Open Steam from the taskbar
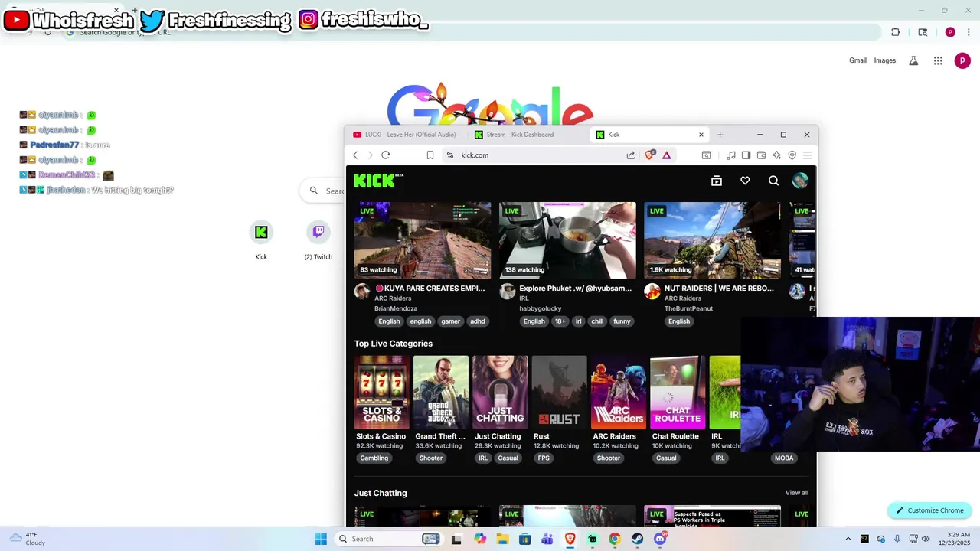The width and height of the screenshot is (980, 551). pyautogui.click(x=637, y=539)
